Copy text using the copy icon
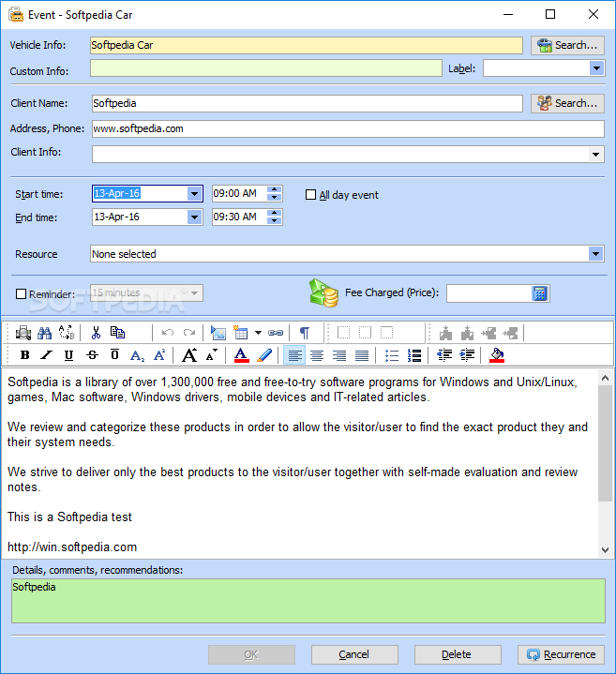 pos(117,333)
